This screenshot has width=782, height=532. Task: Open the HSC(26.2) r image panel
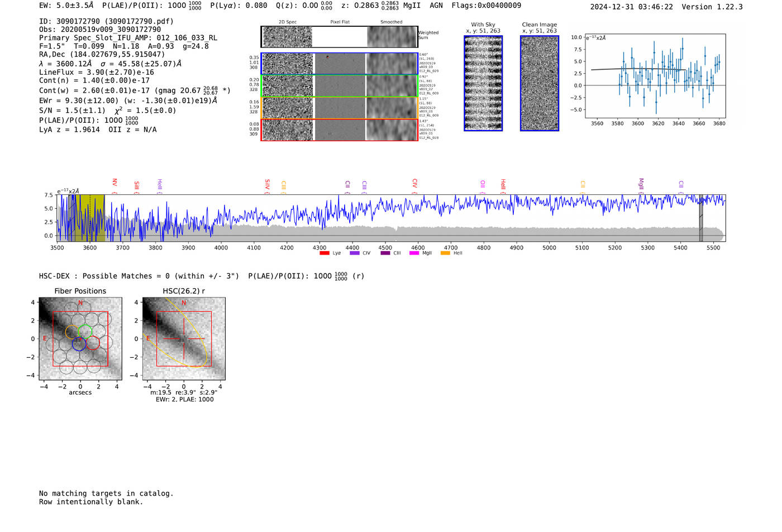coord(184,339)
